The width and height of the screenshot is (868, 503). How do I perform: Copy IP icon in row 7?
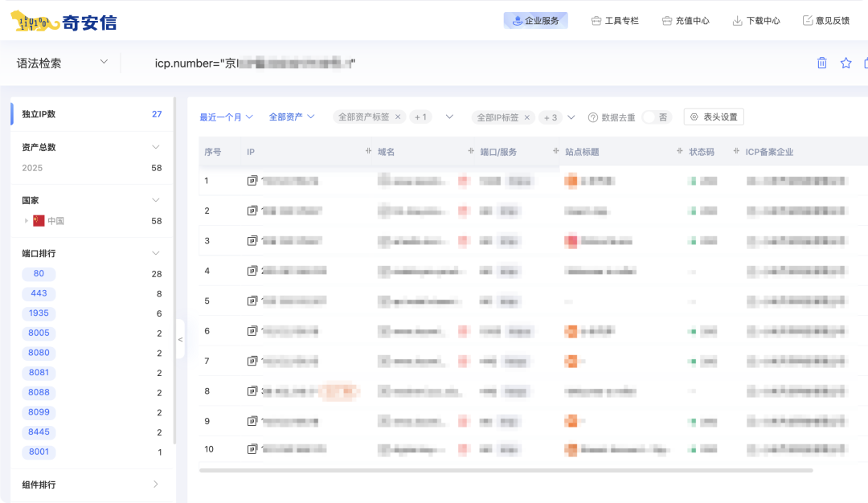coord(252,361)
